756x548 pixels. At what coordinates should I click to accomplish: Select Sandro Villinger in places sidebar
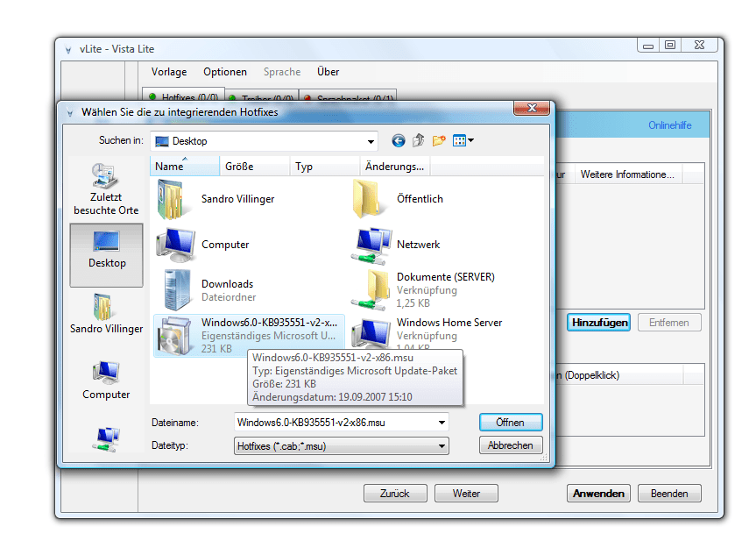(106, 313)
